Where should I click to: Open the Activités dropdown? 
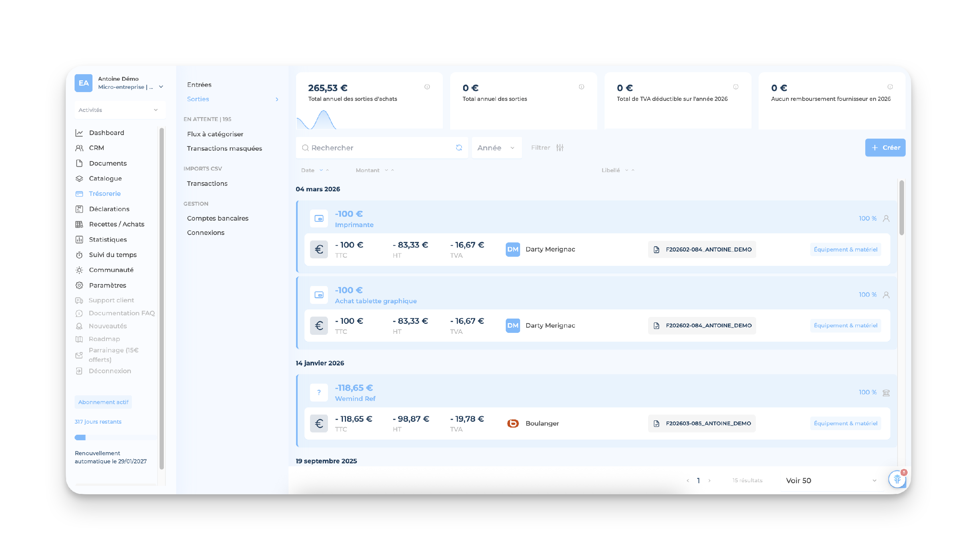119,110
